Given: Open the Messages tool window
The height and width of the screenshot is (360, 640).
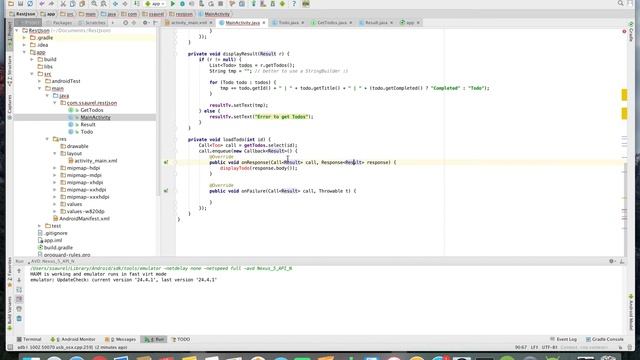Looking at the screenshot, I should click(120, 339).
